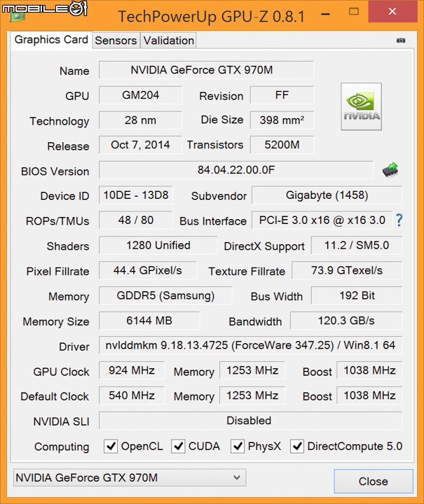Click the Device ID value 10DE - 13D8
Screen dimensions: 424x504
pos(136,195)
